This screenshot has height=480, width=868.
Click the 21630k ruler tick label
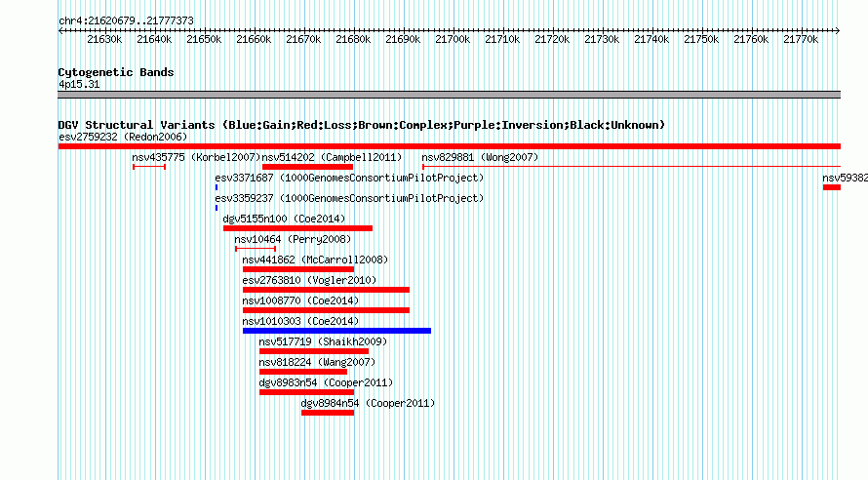pos(104,39)
